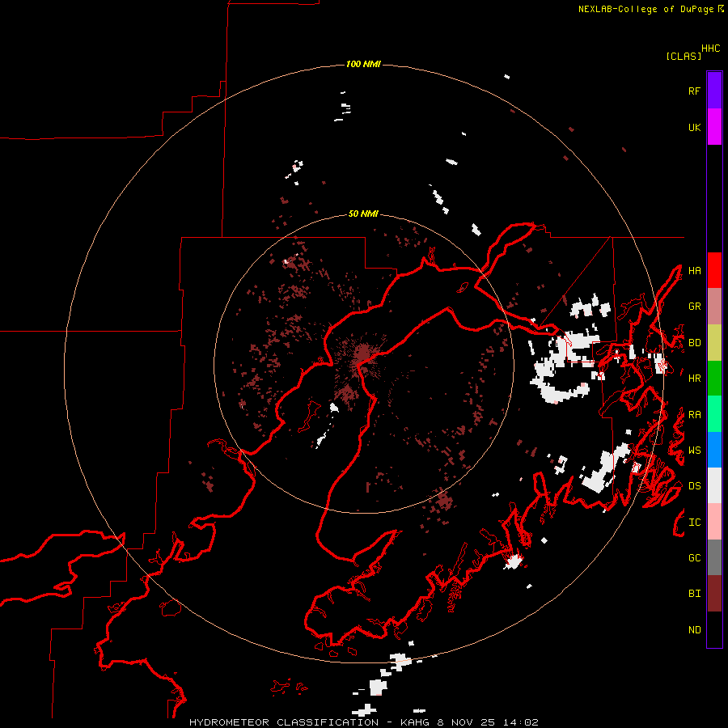Click the RA legend label

click(694, 415)
